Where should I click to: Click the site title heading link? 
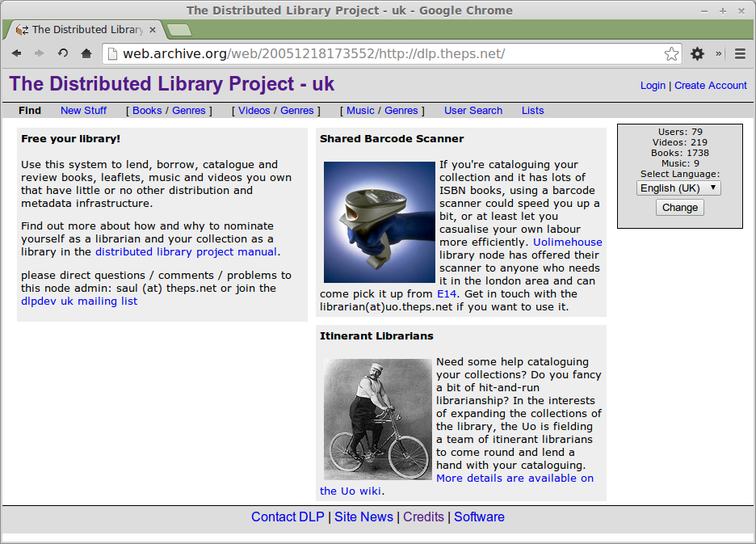pyautogui.click(x=172, y=84)
